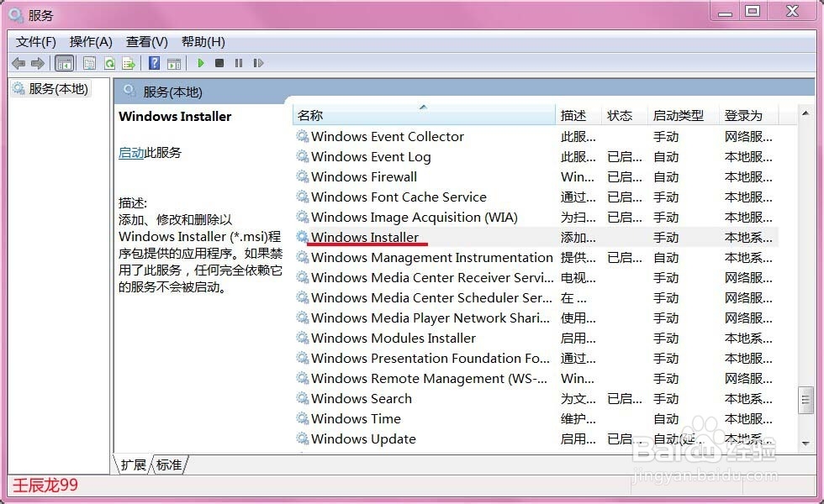Click the scrollbar up arrow of services list
The image size is (824, 504).
point(806,113)
